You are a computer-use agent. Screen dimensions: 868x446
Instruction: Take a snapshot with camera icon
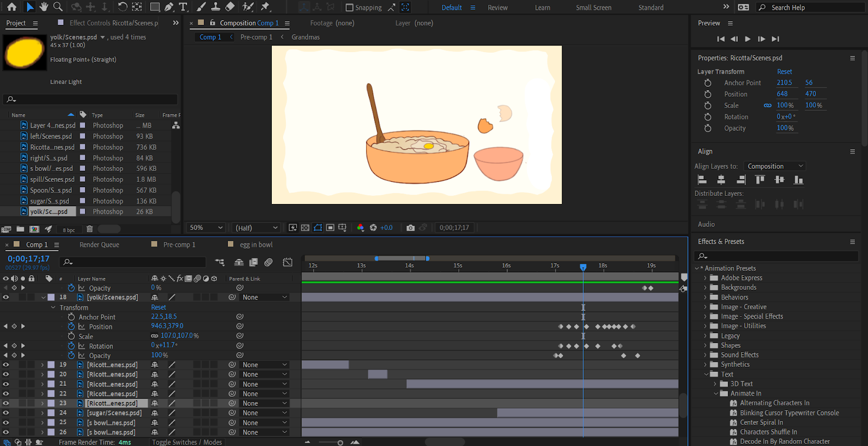(x=411, y=228)
